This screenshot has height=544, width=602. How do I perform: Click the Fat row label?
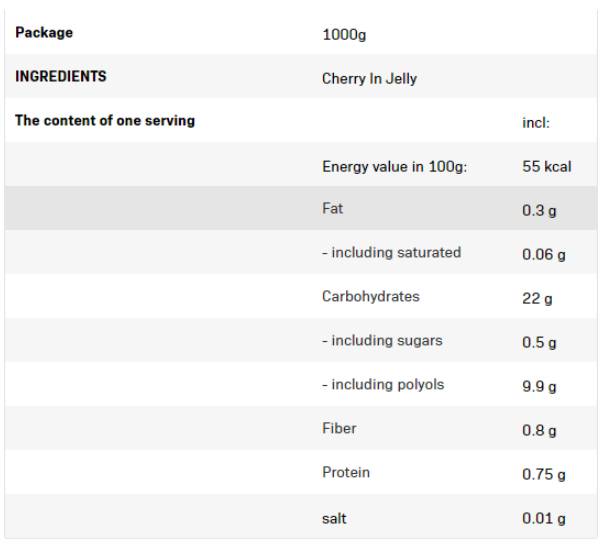coord(332,209)
